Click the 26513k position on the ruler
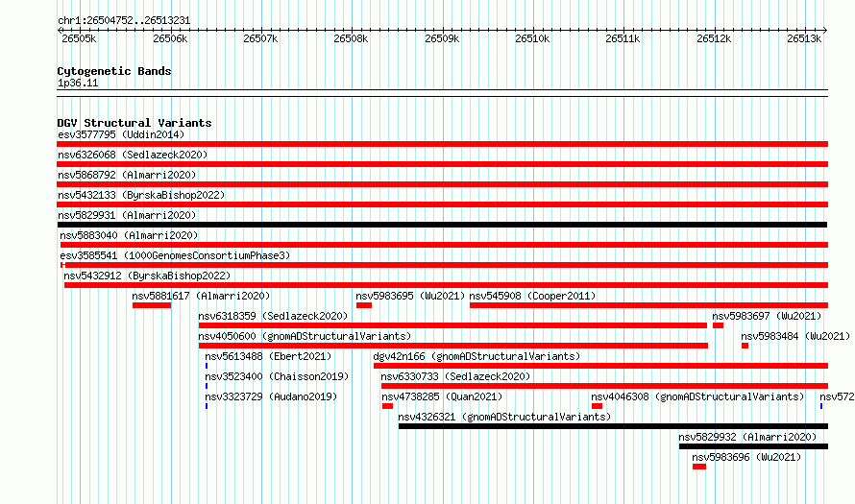855x504 pixels. click(804, 38)
